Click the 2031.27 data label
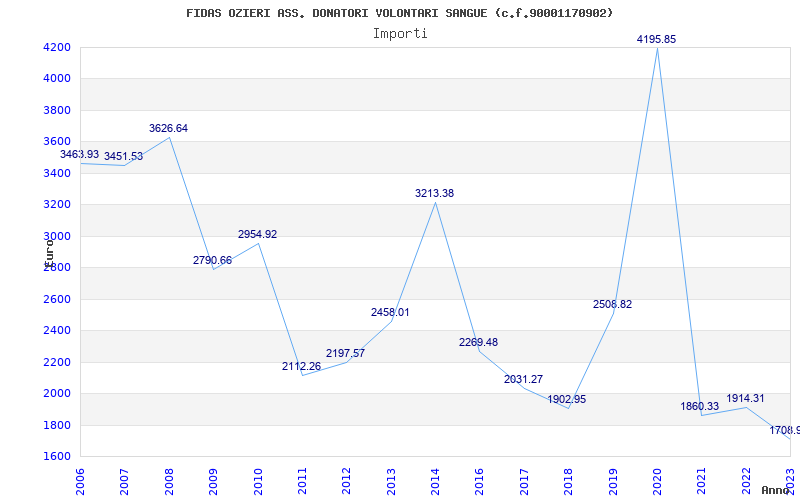Image resolution: width=800 pixels, height=500 pixels. tap(523, 380)
